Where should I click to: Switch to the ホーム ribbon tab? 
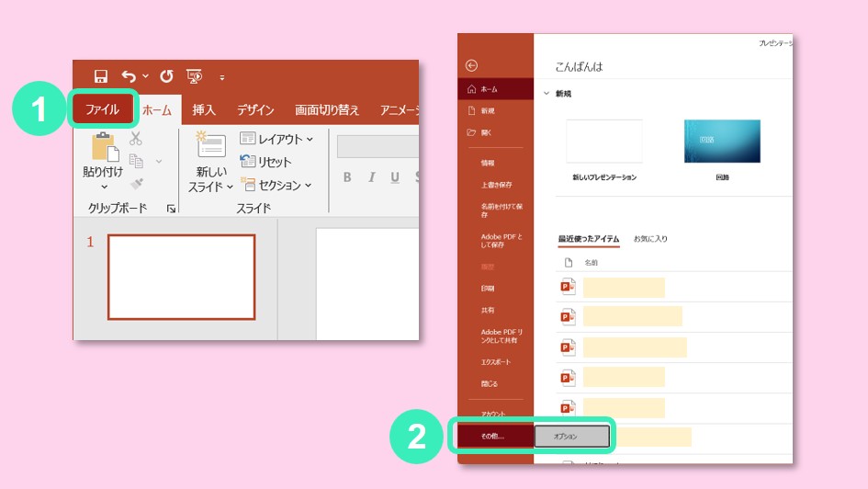pyautogui.click(x=157, y=110)
